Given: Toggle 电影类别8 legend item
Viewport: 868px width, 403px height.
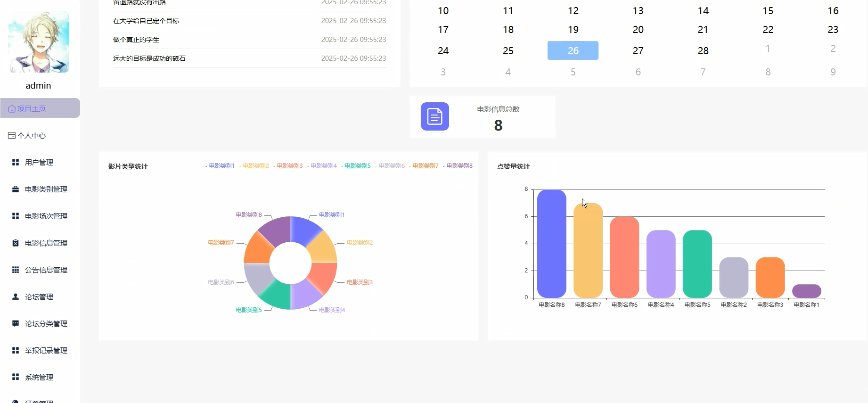Looking at the screenshot, I should 458,166.
